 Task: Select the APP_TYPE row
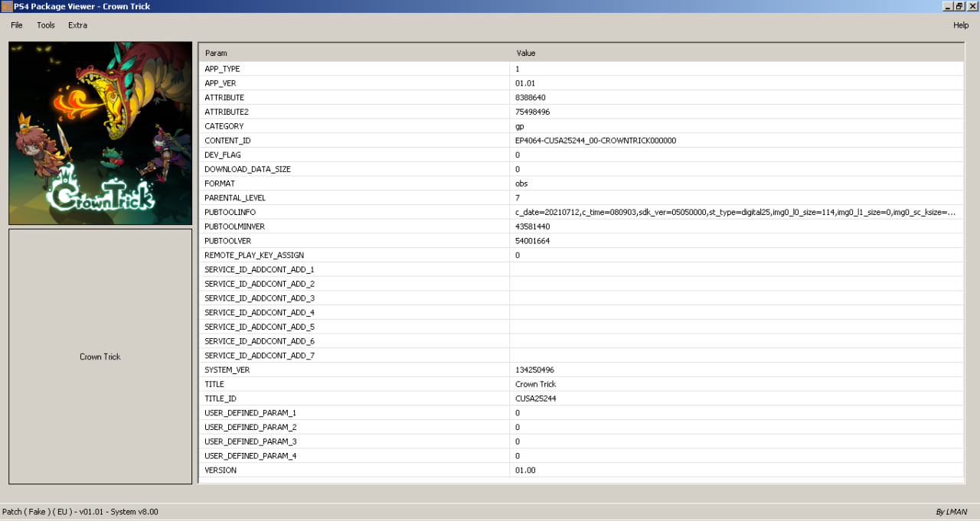click(581, 69)
